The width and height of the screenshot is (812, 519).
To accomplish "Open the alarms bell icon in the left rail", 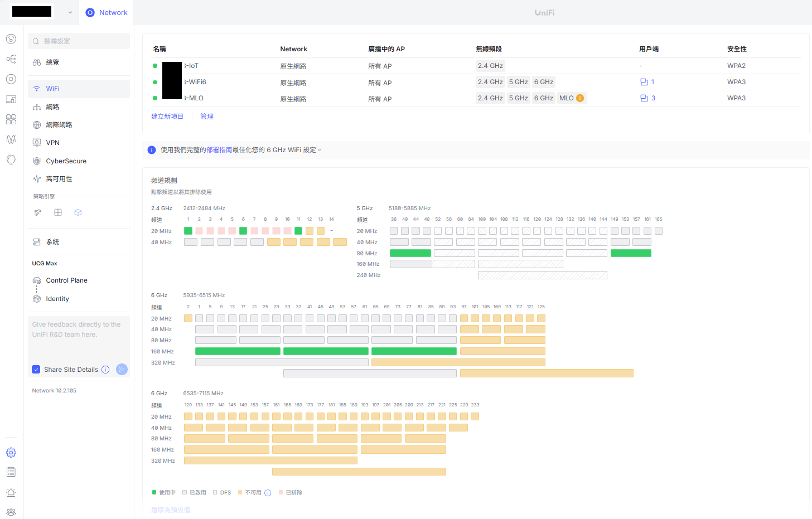I will (x=11, y=492).
